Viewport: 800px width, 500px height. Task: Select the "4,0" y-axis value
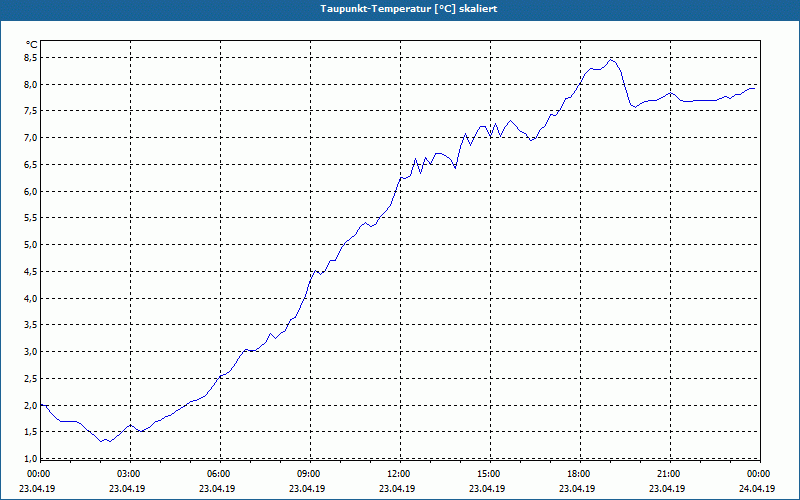pos(32,298)
